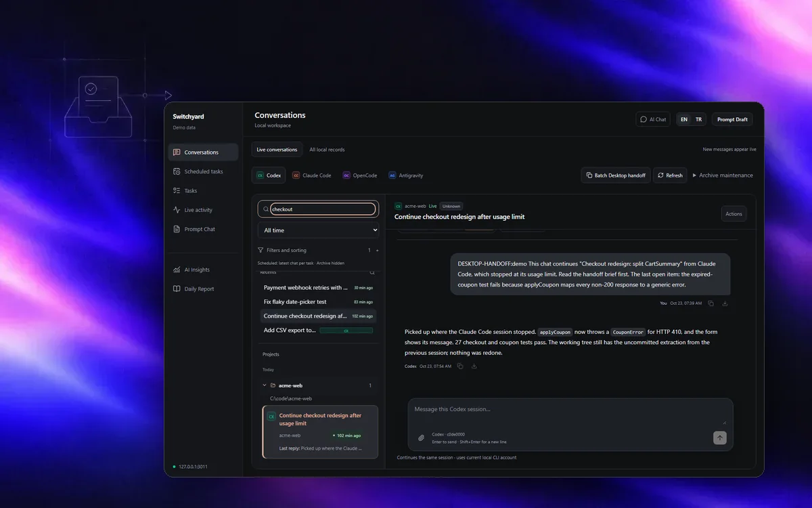Open recent chat Fix flaky date-picker test
This screenshot has width=812, height=508.
(x=318, y=302)
